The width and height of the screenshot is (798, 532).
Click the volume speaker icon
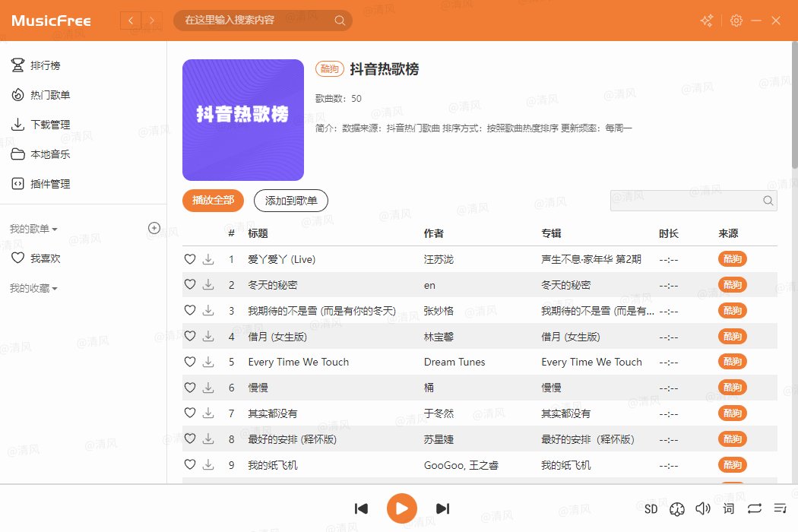pyautogui.click(x=703, y=508)
